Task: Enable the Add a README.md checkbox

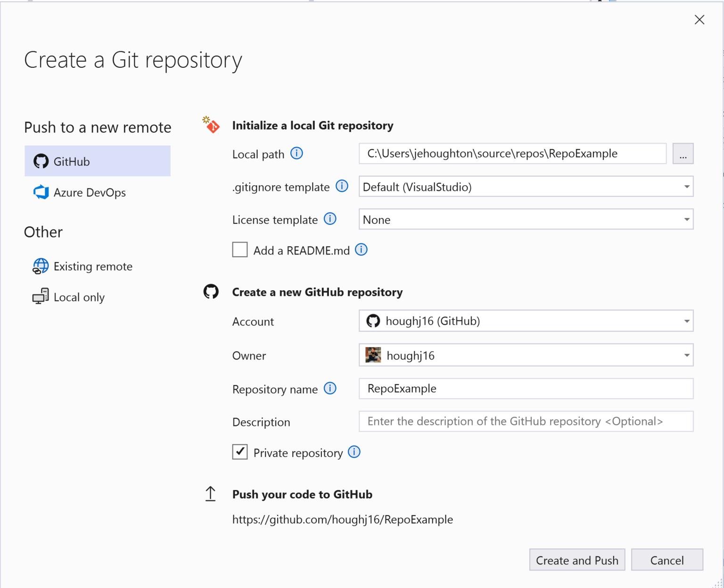Action: (240, 250)
